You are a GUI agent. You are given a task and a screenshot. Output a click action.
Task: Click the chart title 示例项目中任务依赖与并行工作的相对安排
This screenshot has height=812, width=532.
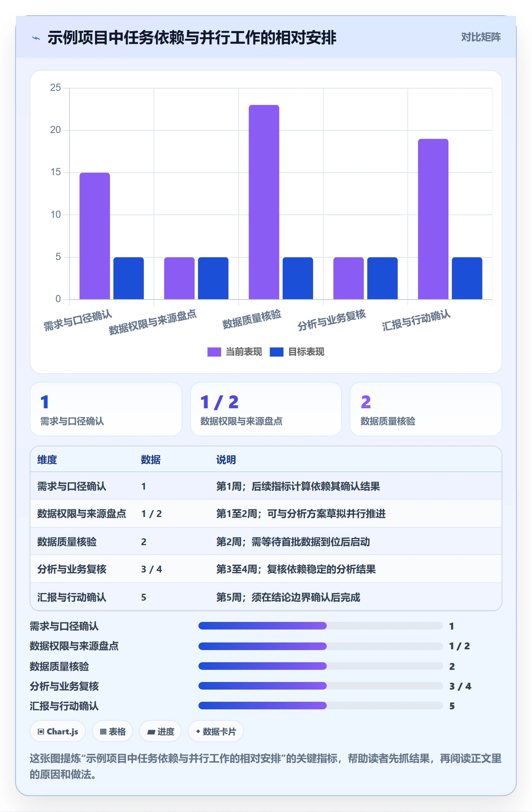[x=192, y=38]
